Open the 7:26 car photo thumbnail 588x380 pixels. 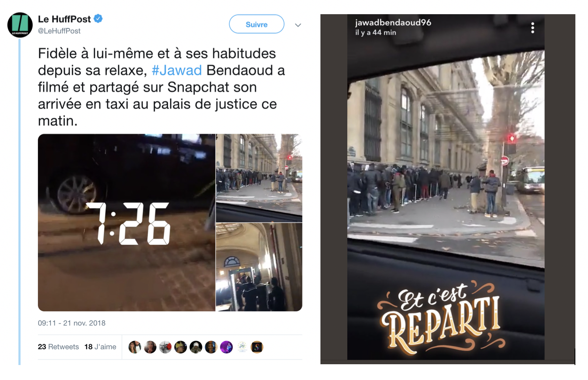tap(127, 223)
